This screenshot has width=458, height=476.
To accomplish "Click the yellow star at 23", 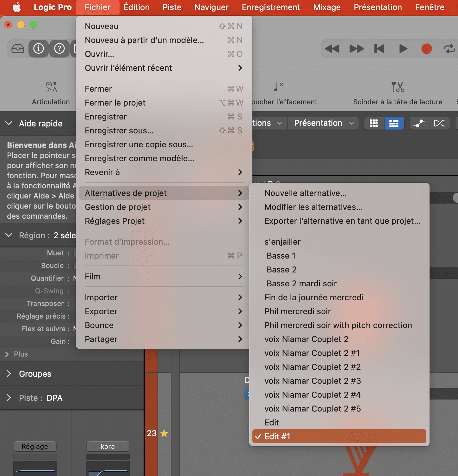I will [164, 433].
